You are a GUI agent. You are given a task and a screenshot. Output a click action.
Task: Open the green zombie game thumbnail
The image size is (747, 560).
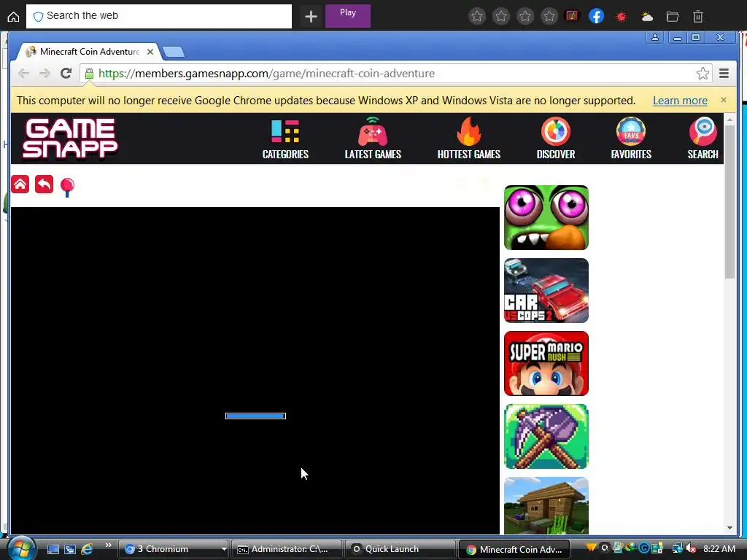pyautogui.click(x=546, y=217)
